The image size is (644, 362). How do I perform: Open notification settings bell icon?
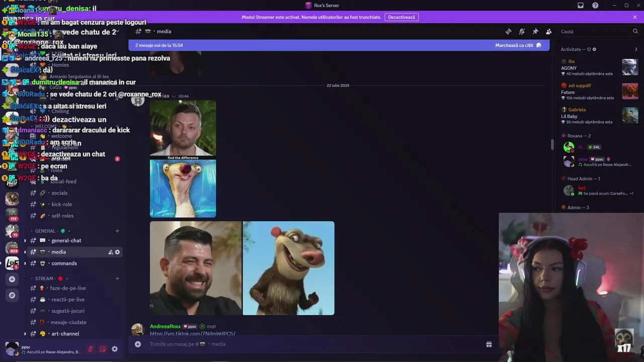click(522, 31)
